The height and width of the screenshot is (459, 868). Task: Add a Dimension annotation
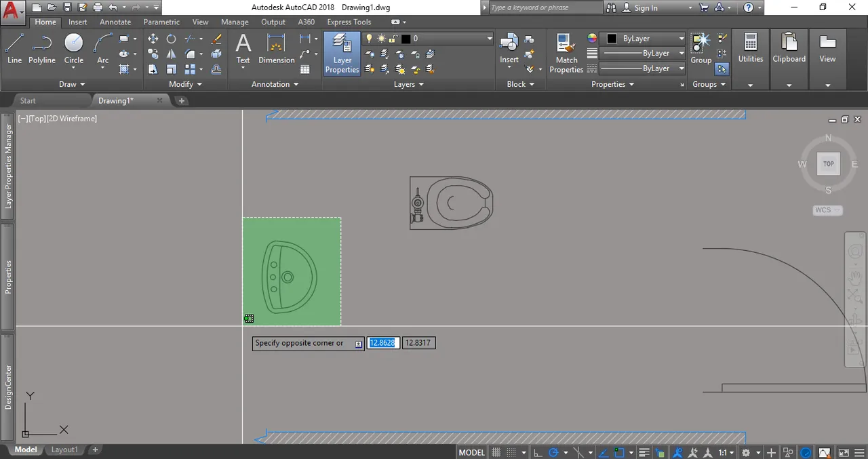[x=277, y=49]
